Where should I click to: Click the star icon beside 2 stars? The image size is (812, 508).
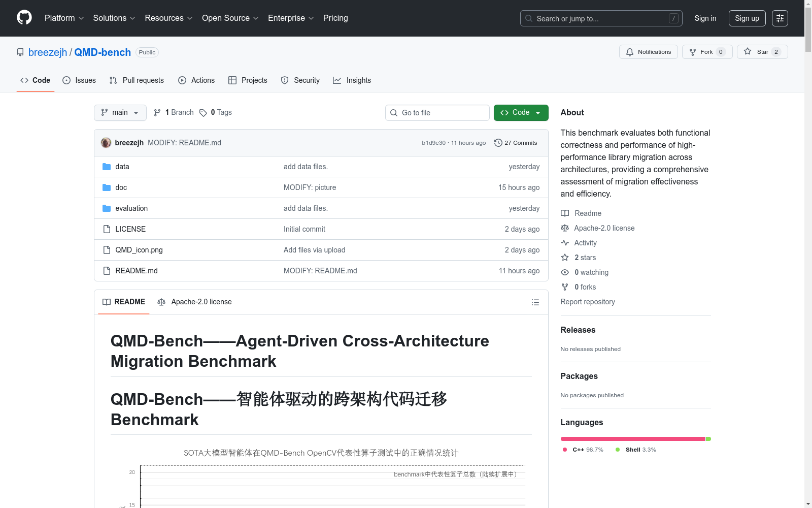(x=565, y=258)
